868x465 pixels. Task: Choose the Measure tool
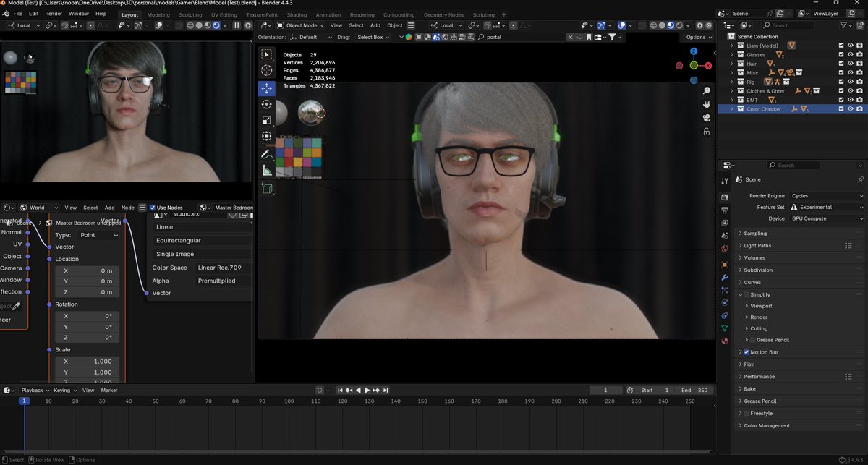click(267, 171)
